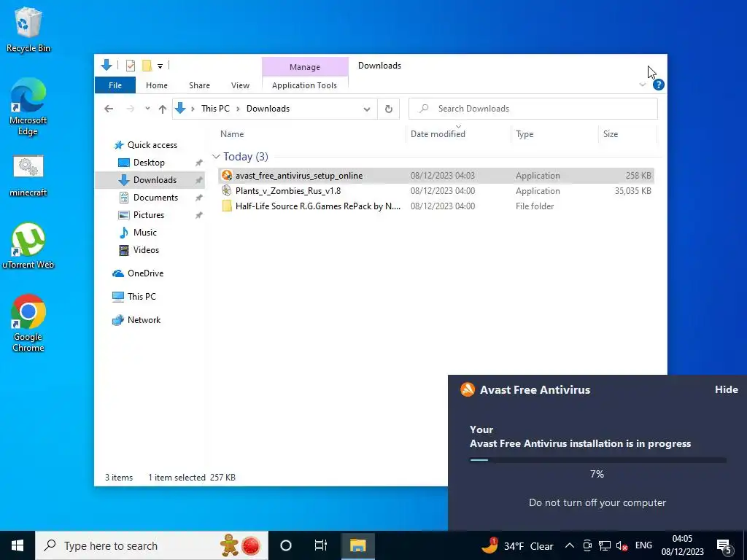Click the Plants v Zombies file icon
Viewport: 747px width, 560px height.
click(x=227, y=191)
